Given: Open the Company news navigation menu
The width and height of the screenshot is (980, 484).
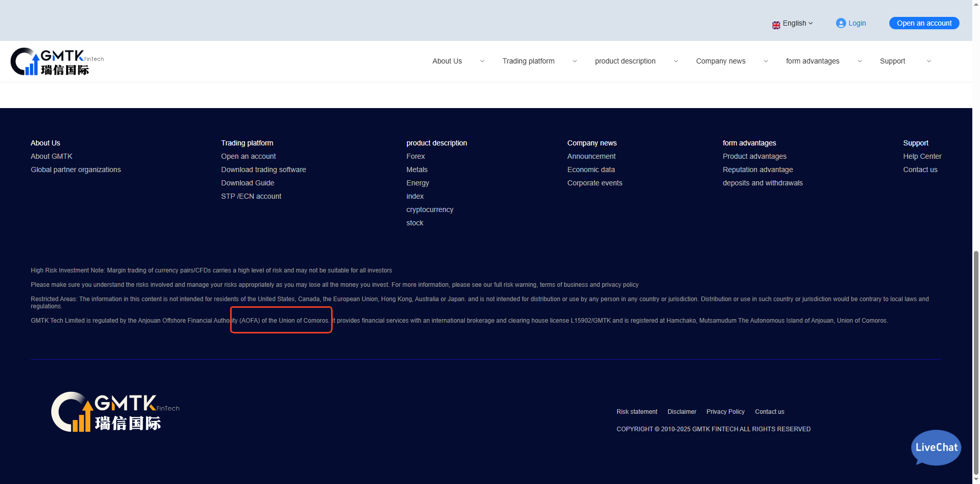Looking at the screenshot, I should [721, 61].
